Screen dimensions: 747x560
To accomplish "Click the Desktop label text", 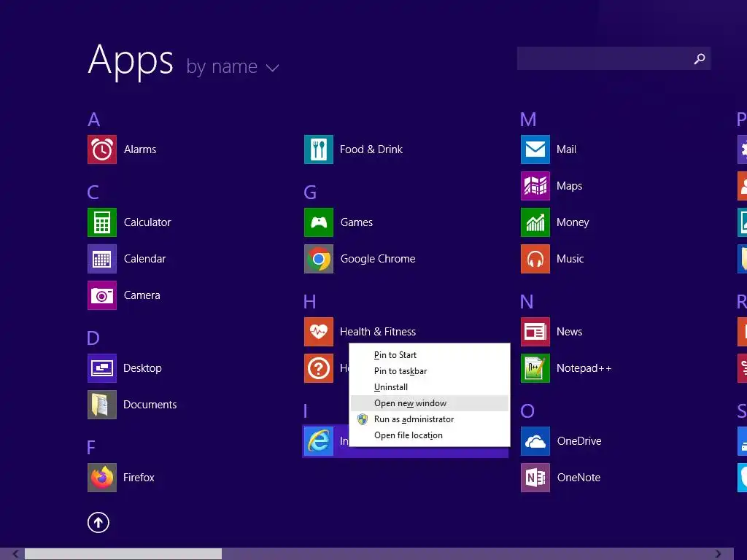I will click(142, 368).
